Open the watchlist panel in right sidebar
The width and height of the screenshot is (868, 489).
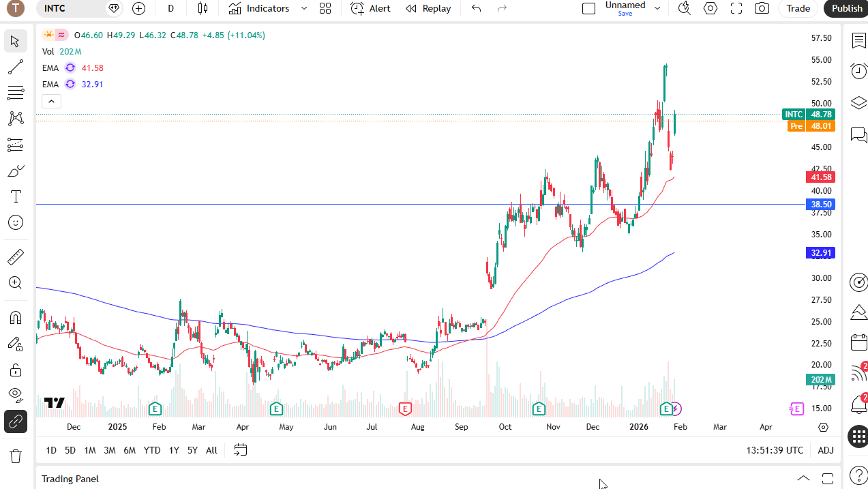coord(858,40)
